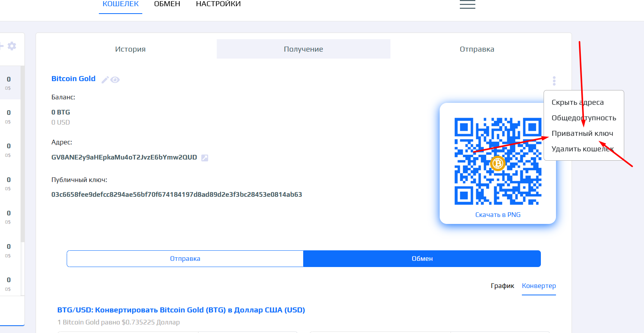Click the Баланс: label
This screenshot has height=333, width=644.
tap(63, 97)
